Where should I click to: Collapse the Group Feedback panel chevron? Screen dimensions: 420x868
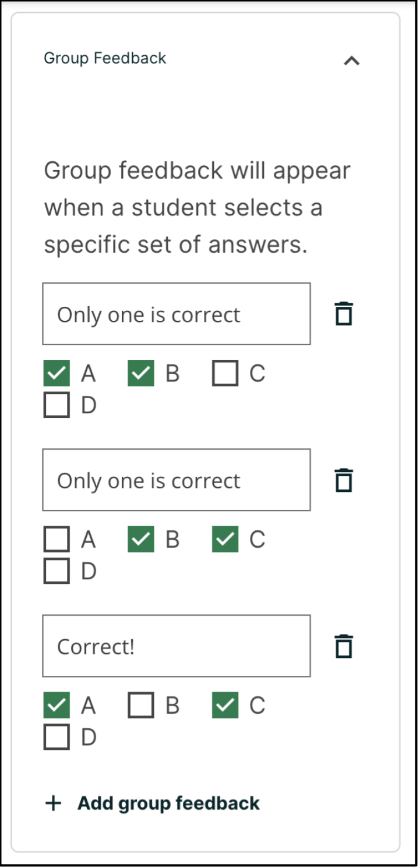[x=352, y=60]
